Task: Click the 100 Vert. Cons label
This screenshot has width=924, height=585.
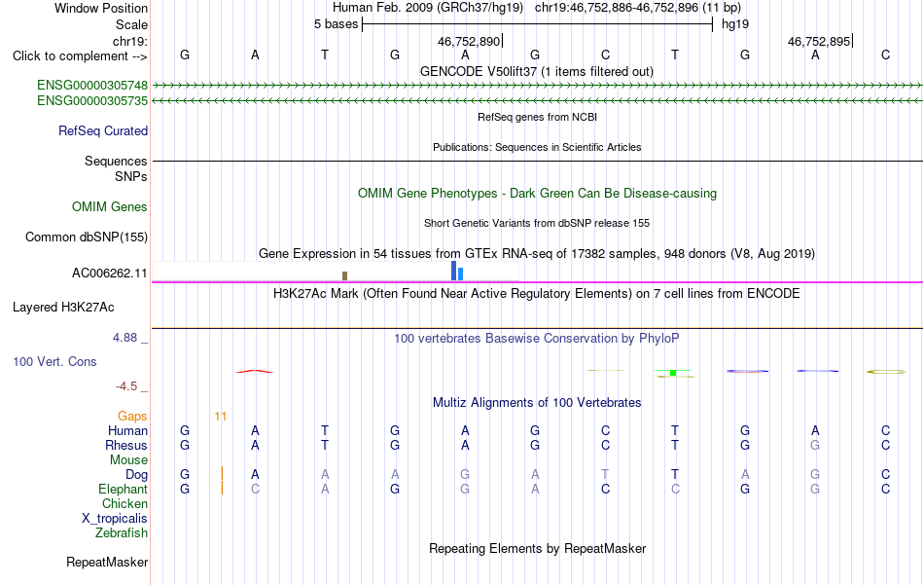Action: (54, 361)
